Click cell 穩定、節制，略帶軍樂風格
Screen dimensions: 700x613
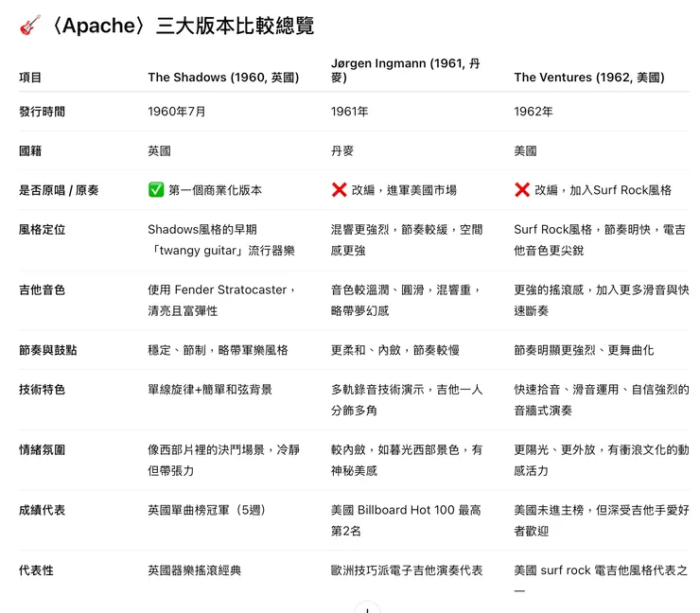coord(218,350)
